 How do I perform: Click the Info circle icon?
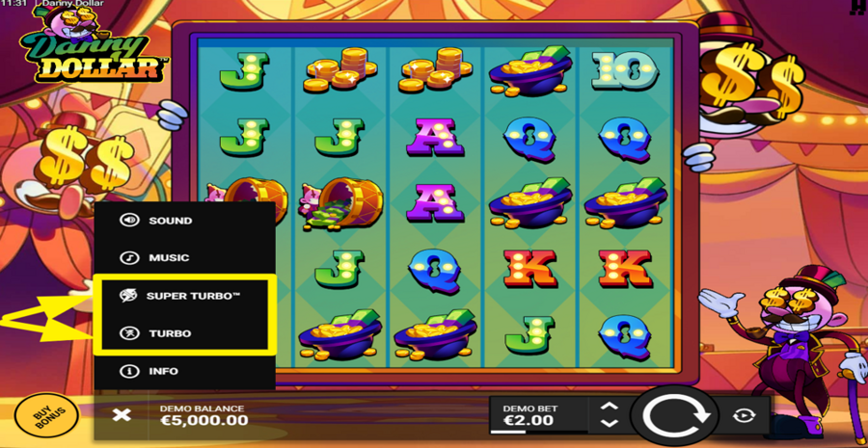[x=129, y=371]
